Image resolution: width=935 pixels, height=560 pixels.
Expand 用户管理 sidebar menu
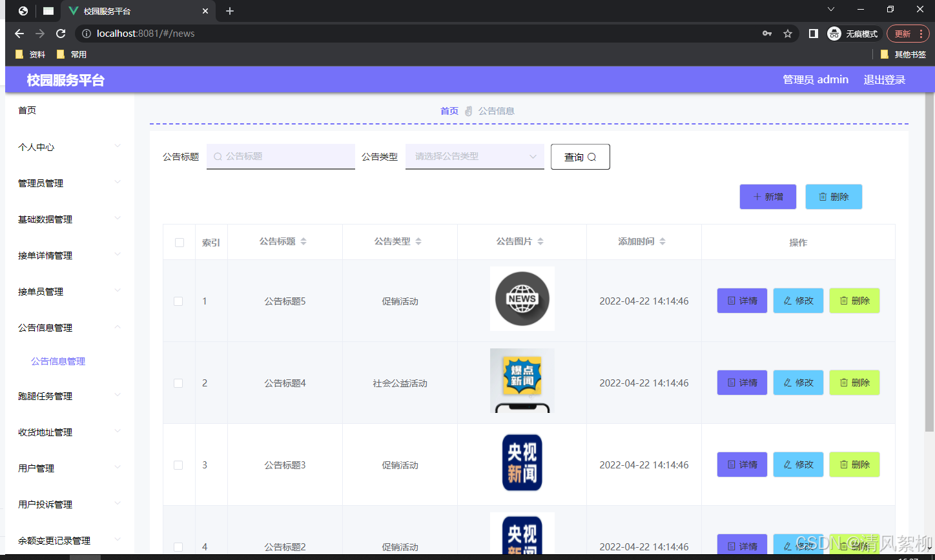point(70,468)
